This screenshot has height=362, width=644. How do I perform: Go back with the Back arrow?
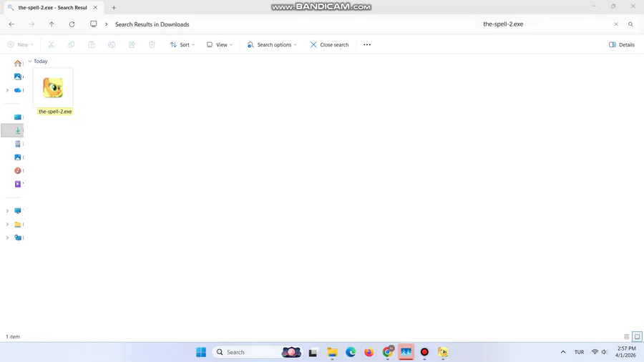click(x=11, y=24)
